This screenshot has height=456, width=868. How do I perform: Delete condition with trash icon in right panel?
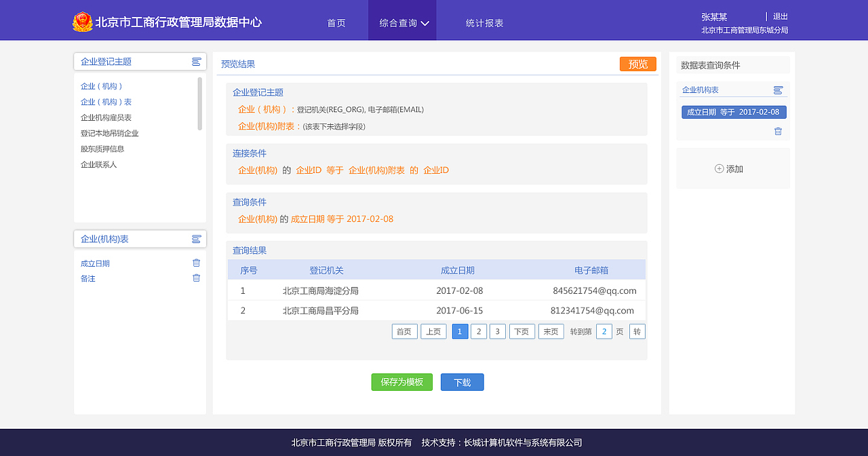[x=778, y=132]
